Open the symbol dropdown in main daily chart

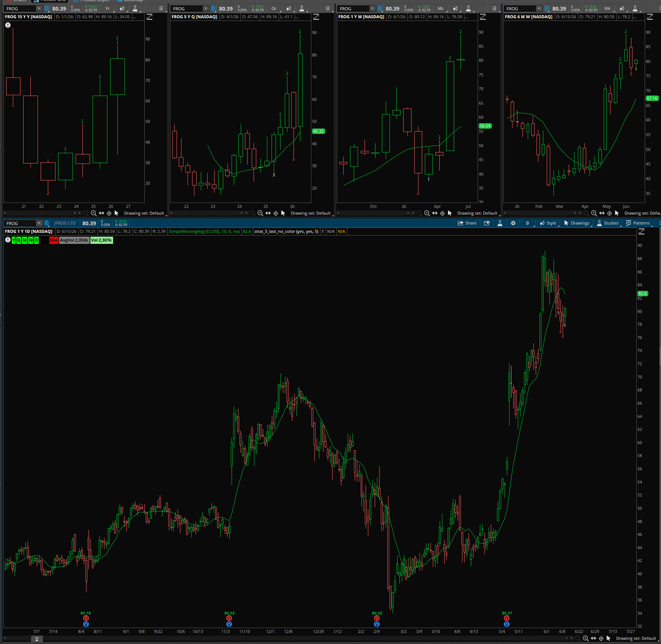[39, 223]
